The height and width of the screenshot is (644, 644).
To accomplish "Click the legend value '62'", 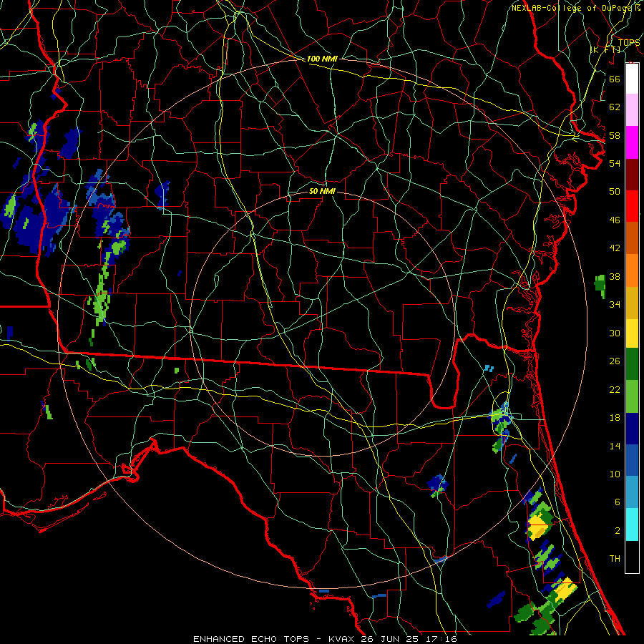I will coord(615,107).
